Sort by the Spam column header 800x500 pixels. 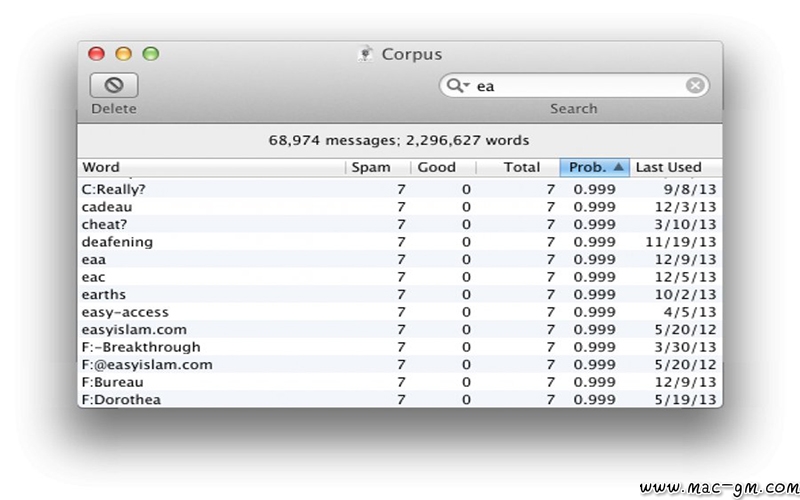click(378, 167)
